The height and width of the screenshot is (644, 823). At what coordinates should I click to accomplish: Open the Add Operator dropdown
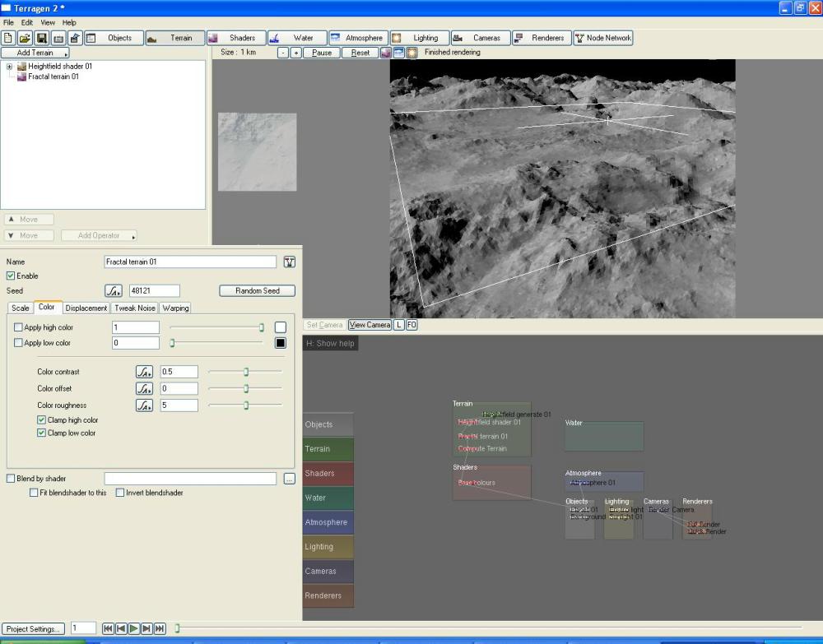pos(98,235)
